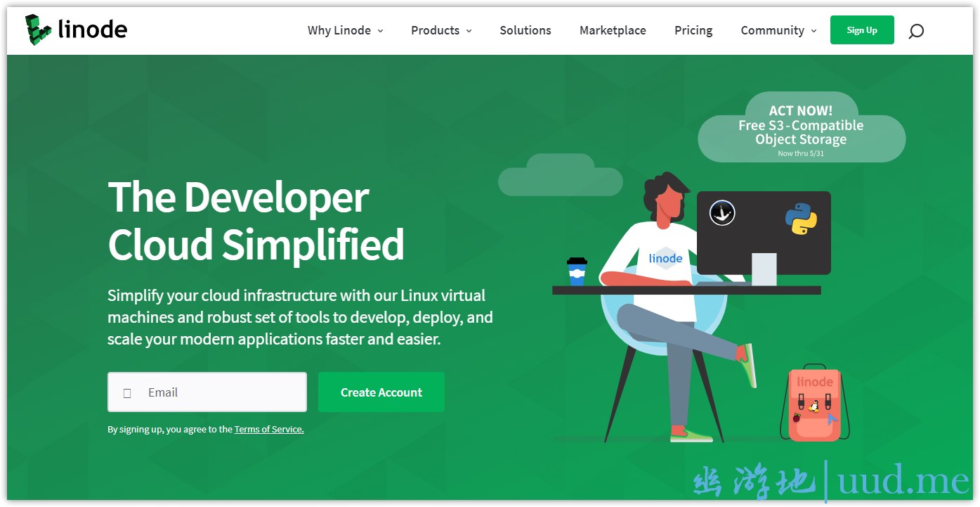Open the Terms of Service link
The image size is (980, 507).
coord(269,429)
